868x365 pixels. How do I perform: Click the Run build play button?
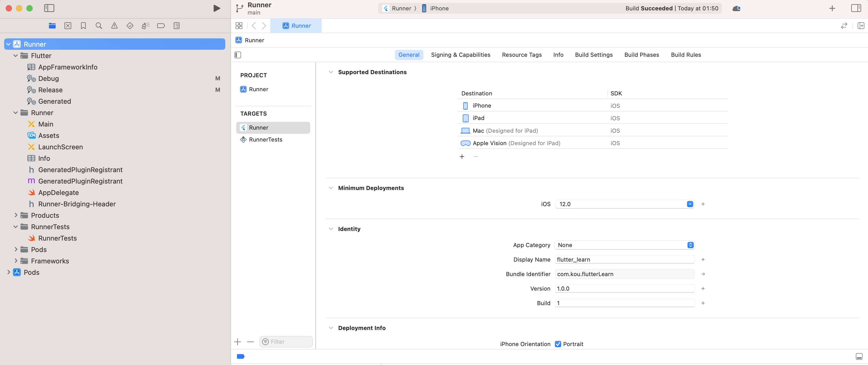point(217,8)
